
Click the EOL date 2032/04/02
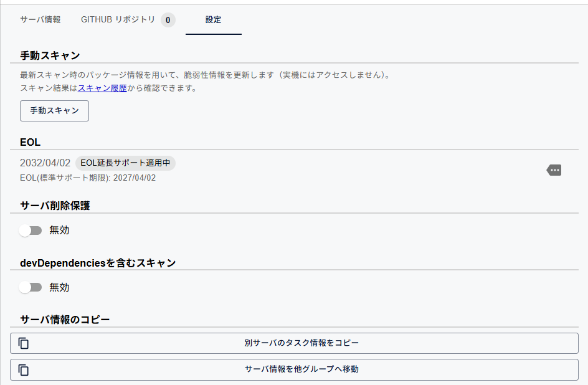click(x=45, y=163)
